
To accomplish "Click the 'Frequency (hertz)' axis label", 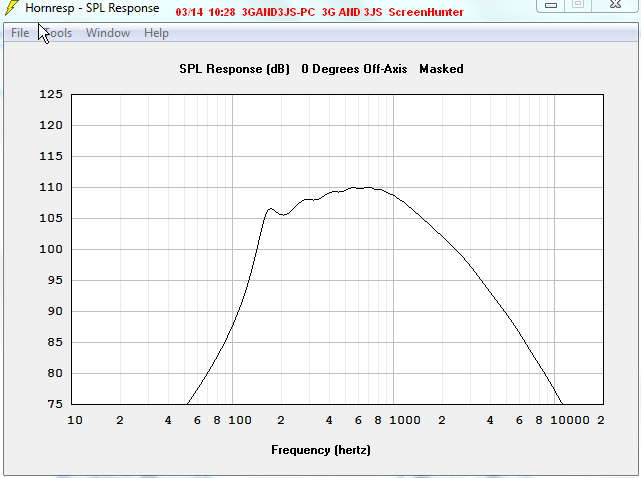I will tap(321, 450).
